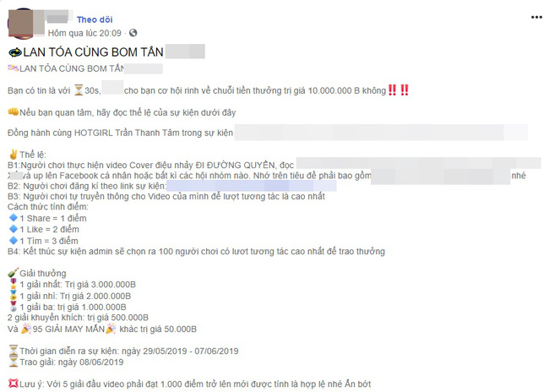Open the blurred event registration link in B2
549x392 pixels.
(x=252, y=186)
